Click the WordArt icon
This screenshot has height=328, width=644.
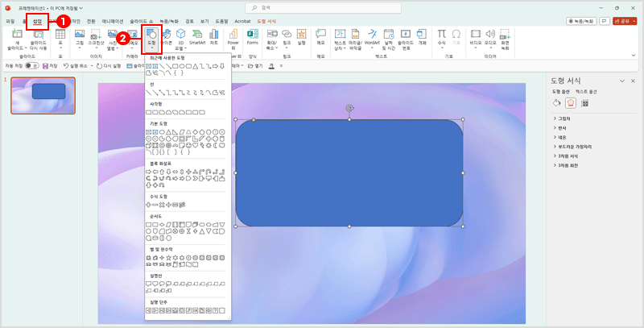372,37
